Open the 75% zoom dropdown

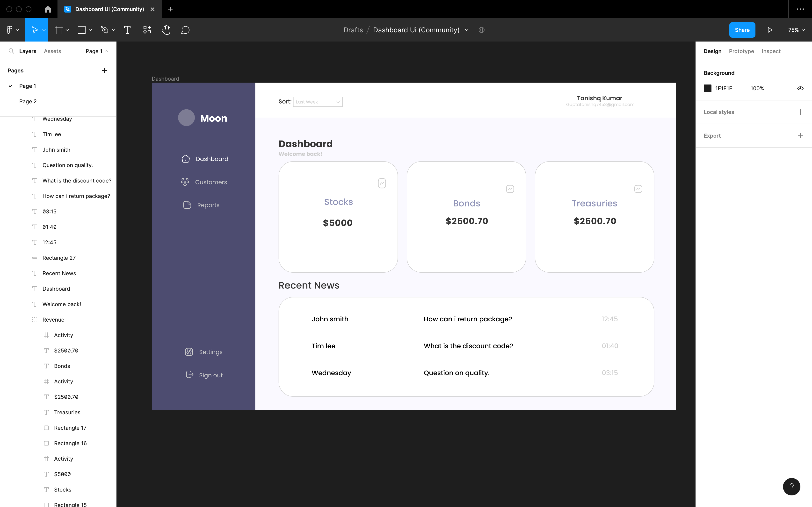[x=796, y=30]
